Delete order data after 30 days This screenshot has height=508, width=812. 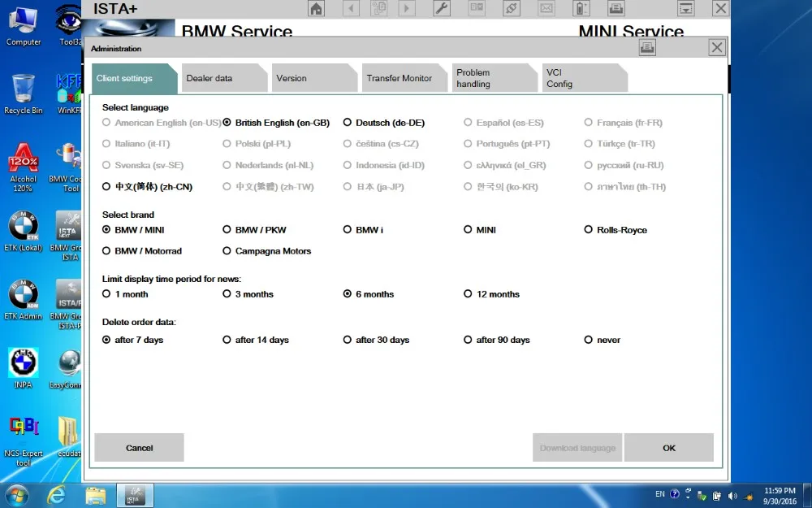(x=377, y=340)
